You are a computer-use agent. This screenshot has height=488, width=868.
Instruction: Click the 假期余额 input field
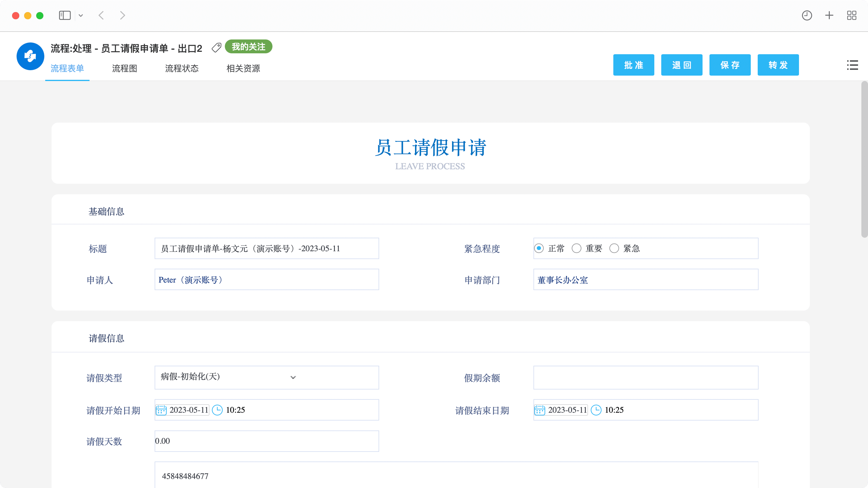click(646, 377)
